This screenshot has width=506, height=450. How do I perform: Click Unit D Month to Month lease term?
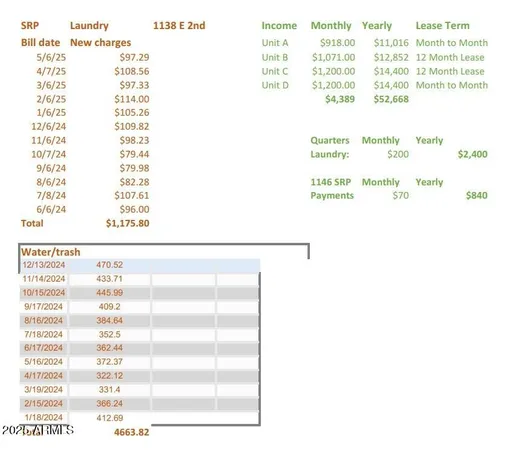pos(452,85)
